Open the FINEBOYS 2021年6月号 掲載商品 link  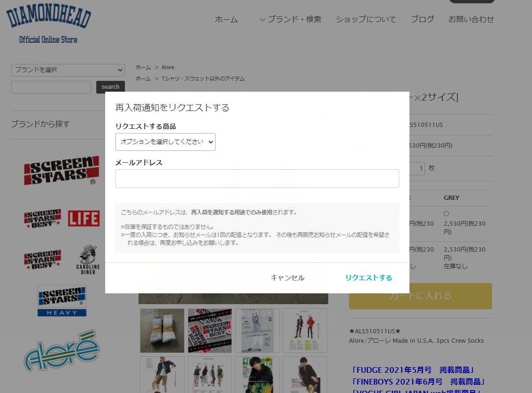pos(418,382)
